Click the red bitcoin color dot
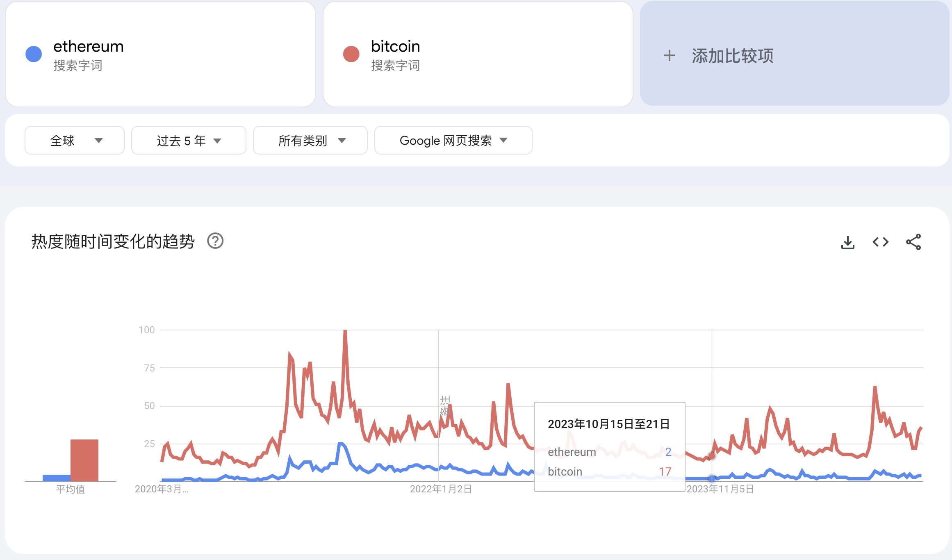The image size is (952, 560). [351, 54]
